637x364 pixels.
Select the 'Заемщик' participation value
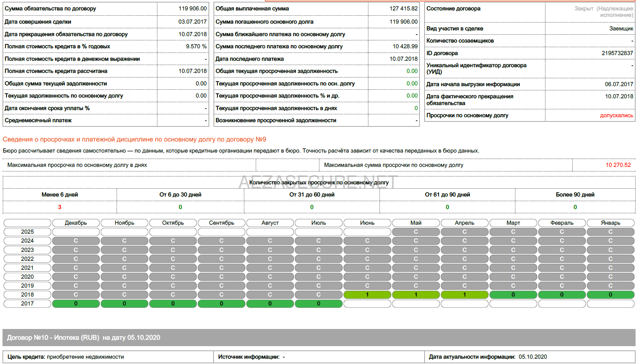pyautogui.click(x=621, y=29)
